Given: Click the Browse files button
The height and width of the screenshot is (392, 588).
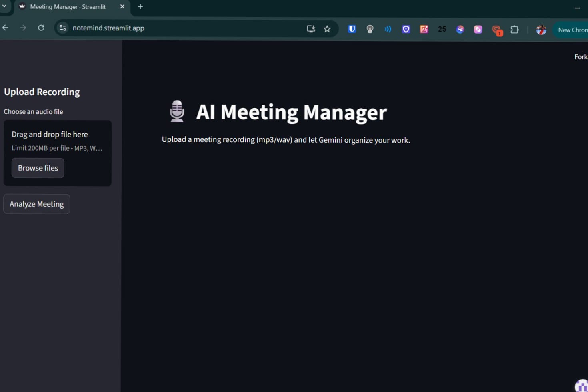Looking at the screenshot, I should (38, 168).
